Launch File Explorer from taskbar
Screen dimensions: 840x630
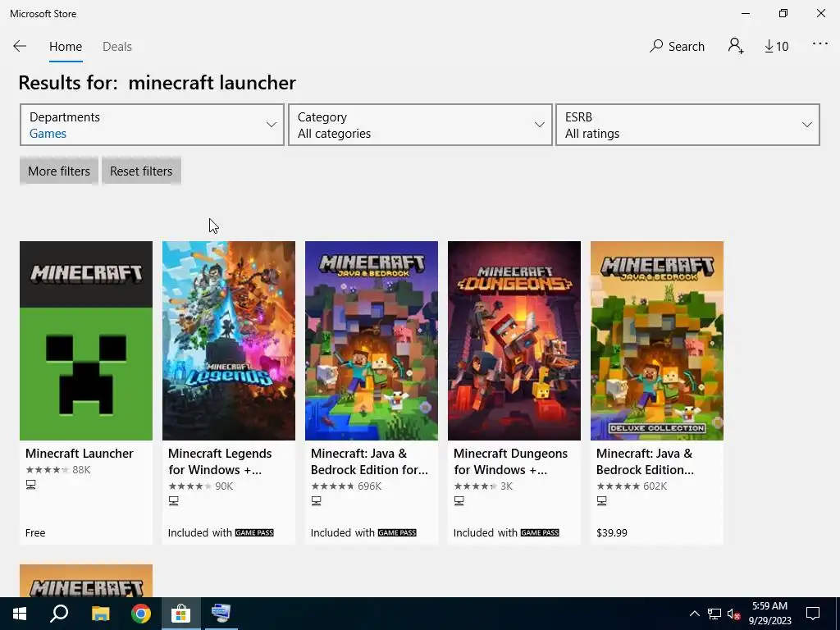pyautogui.click(x=100, y=614)
